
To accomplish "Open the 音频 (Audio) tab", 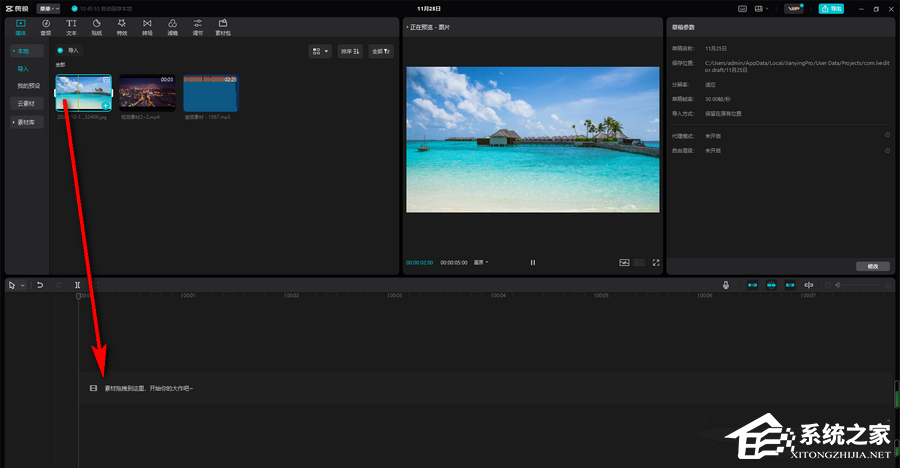I will pyautogui.click(x=46, y=26).
